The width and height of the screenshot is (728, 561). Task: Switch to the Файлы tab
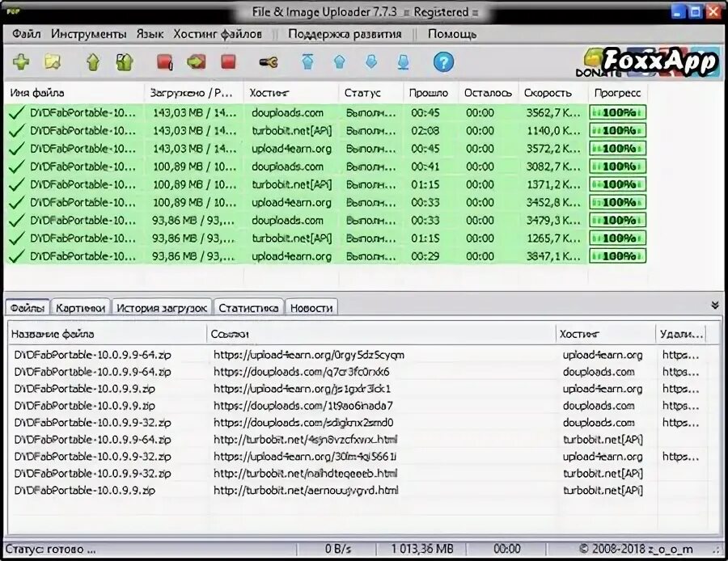point(28,308)
